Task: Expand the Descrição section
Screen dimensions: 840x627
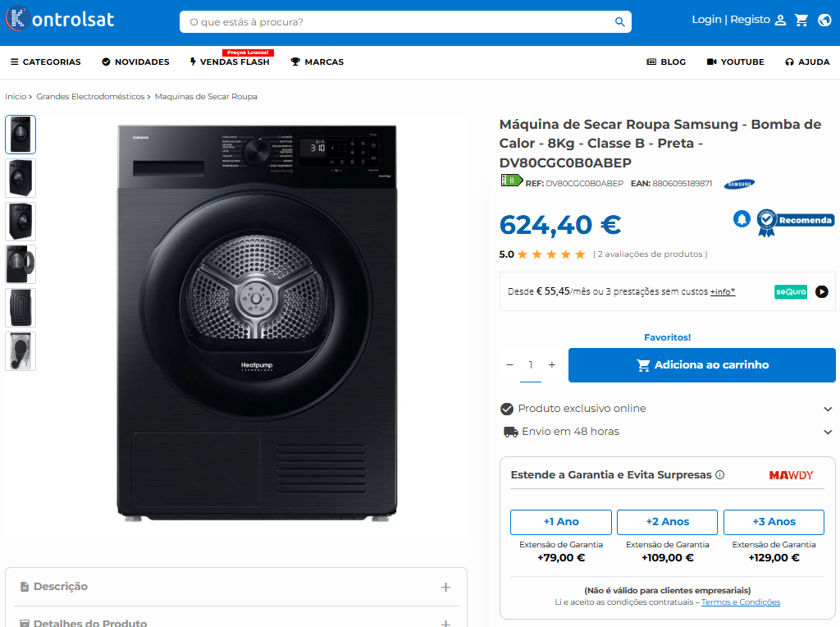Action: click(x=445, y=587)
